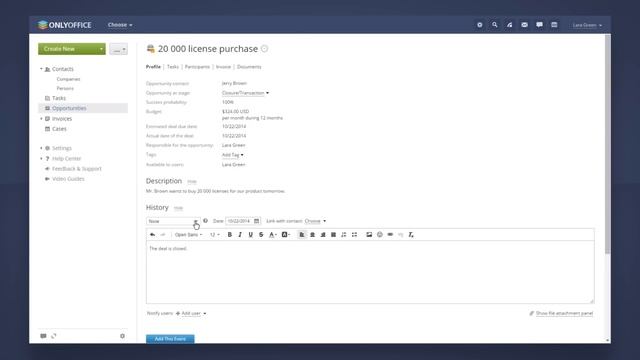The height and width of the screenshot is (360, 640).
Task: Open the Open Sans font dropdown
Action: (188, 235)
